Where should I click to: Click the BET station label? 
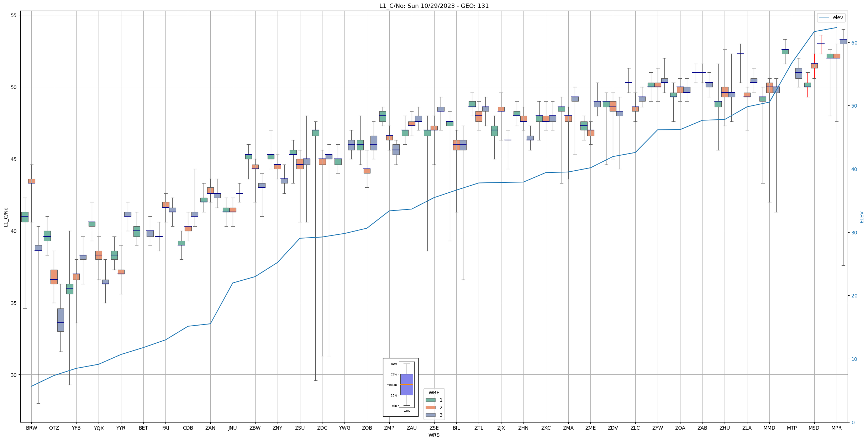[143, 428]
